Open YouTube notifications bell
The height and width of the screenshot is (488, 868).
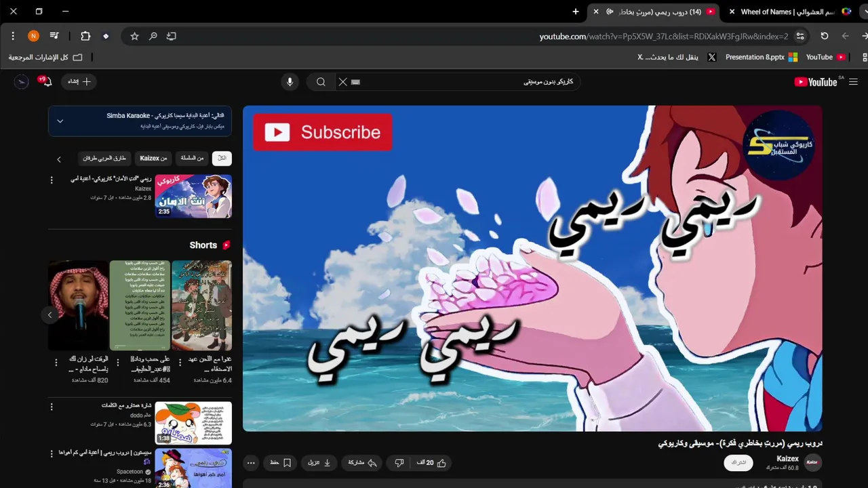(x=45, y=81)
